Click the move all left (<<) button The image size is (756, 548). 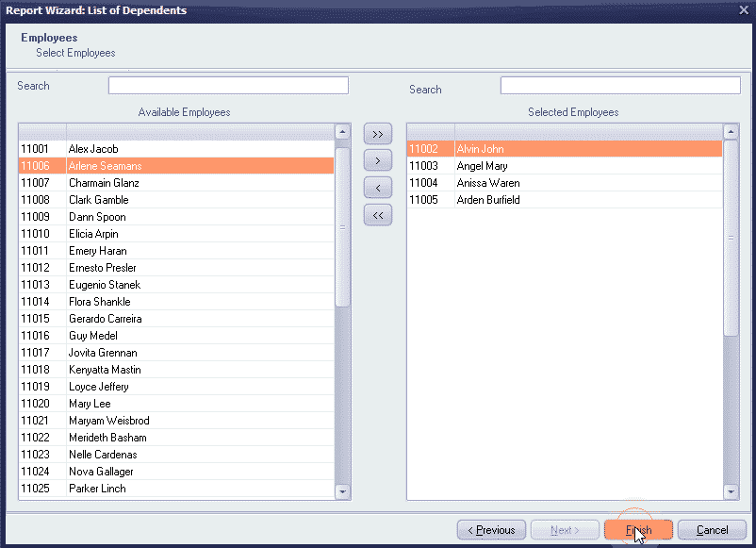tap(377, 215)
